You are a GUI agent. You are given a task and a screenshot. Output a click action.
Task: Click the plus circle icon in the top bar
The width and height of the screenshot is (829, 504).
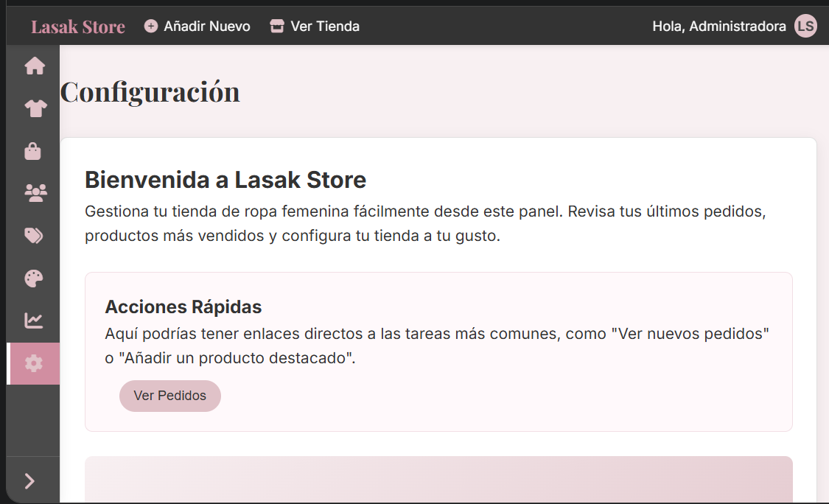click(151, 27)
